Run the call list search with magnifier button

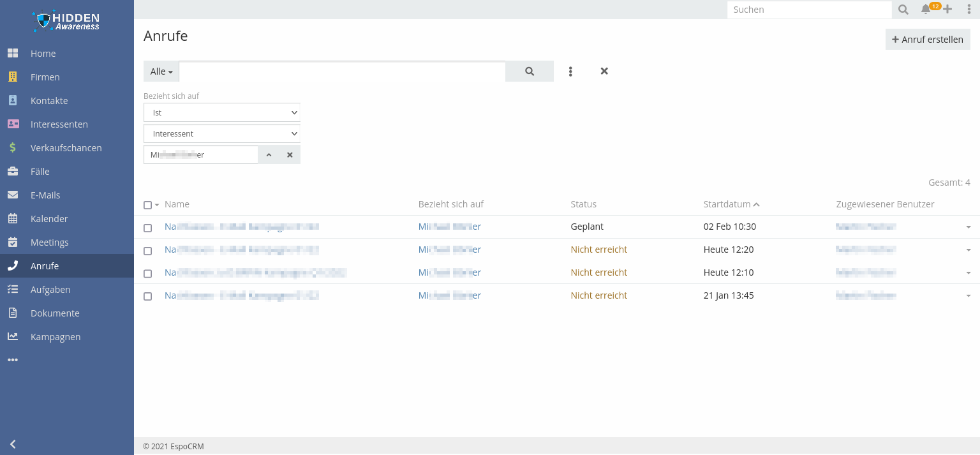(529, 71)
